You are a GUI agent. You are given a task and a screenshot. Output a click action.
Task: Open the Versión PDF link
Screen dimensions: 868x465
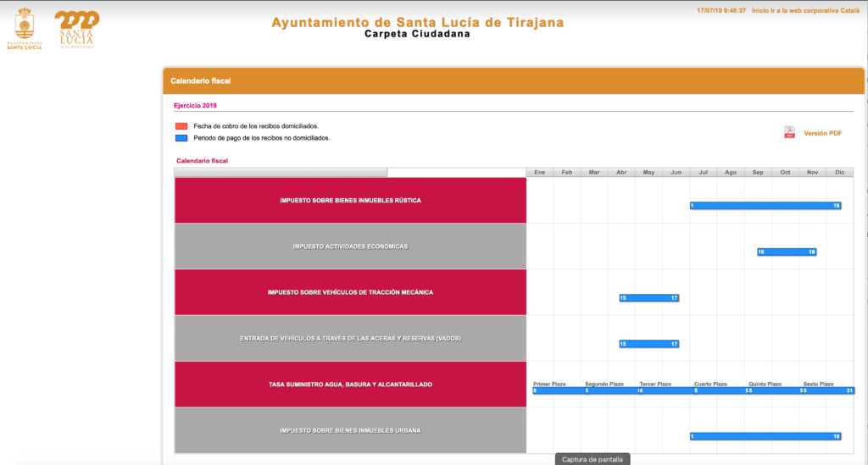tap(822, 133)
